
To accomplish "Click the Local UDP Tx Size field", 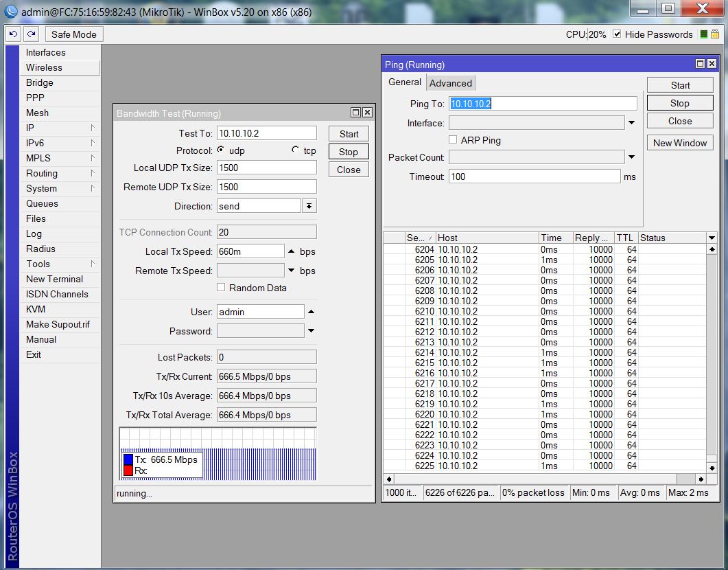I will pos(266,168).
